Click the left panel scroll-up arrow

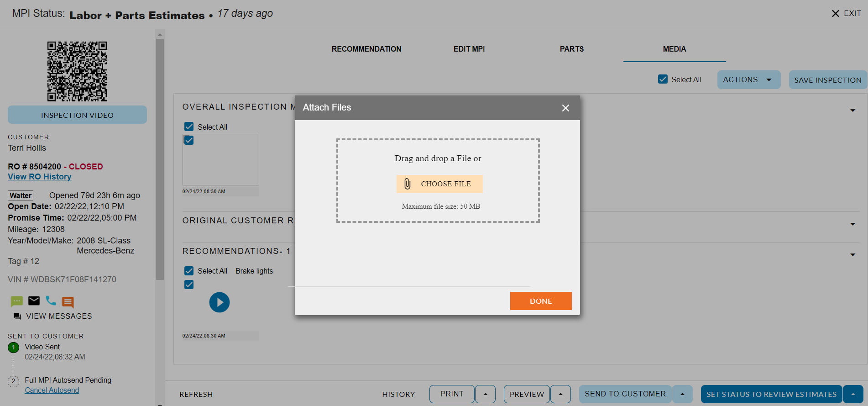coord(160,34)
